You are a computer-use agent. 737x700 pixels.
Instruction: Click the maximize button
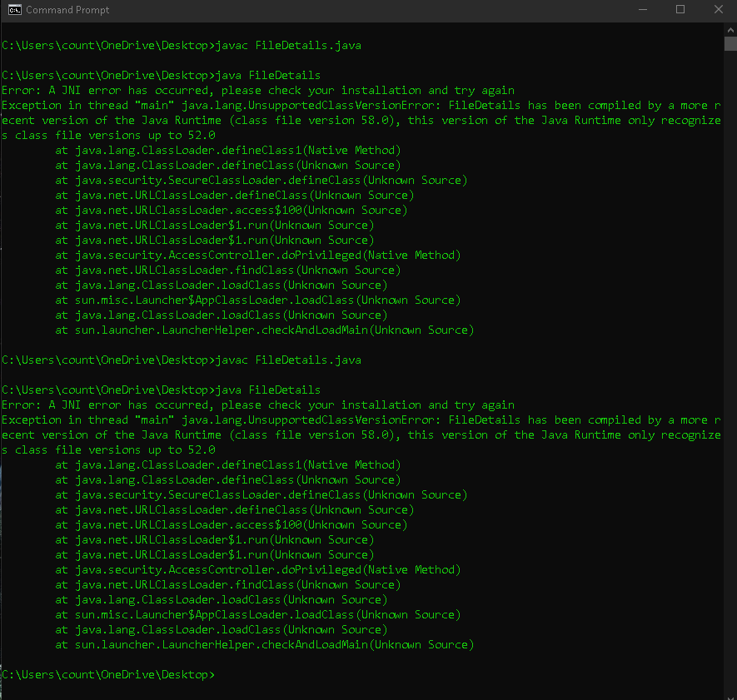[680, 9]
